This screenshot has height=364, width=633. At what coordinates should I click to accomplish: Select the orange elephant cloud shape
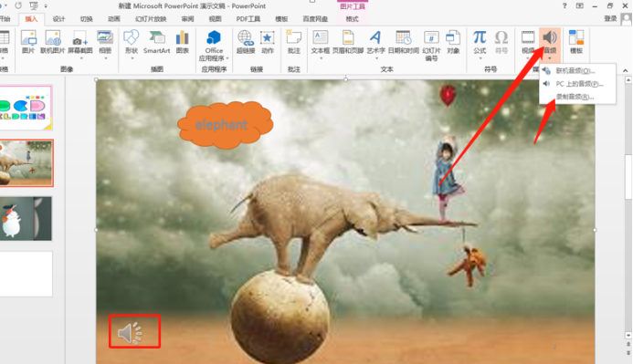(x=226, y=125)
